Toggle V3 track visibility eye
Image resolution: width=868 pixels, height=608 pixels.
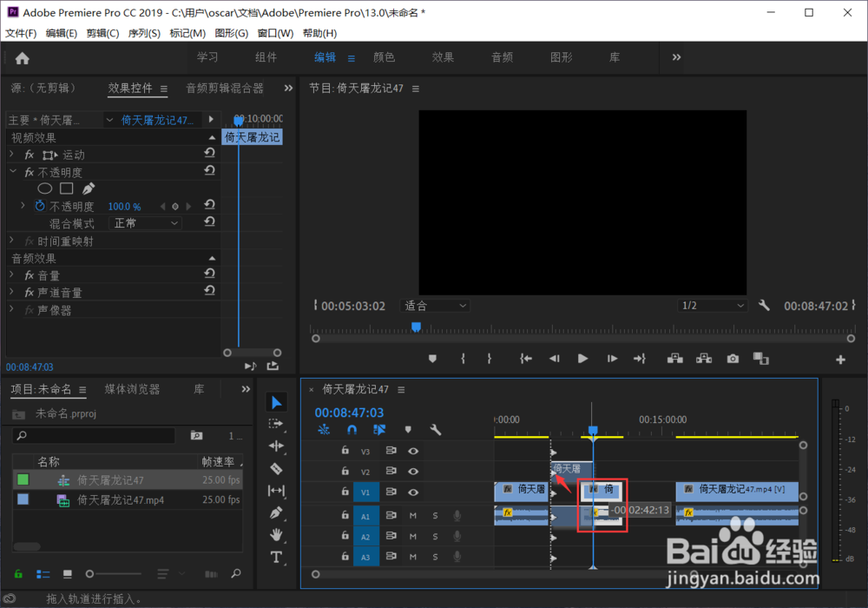(413, 451)
